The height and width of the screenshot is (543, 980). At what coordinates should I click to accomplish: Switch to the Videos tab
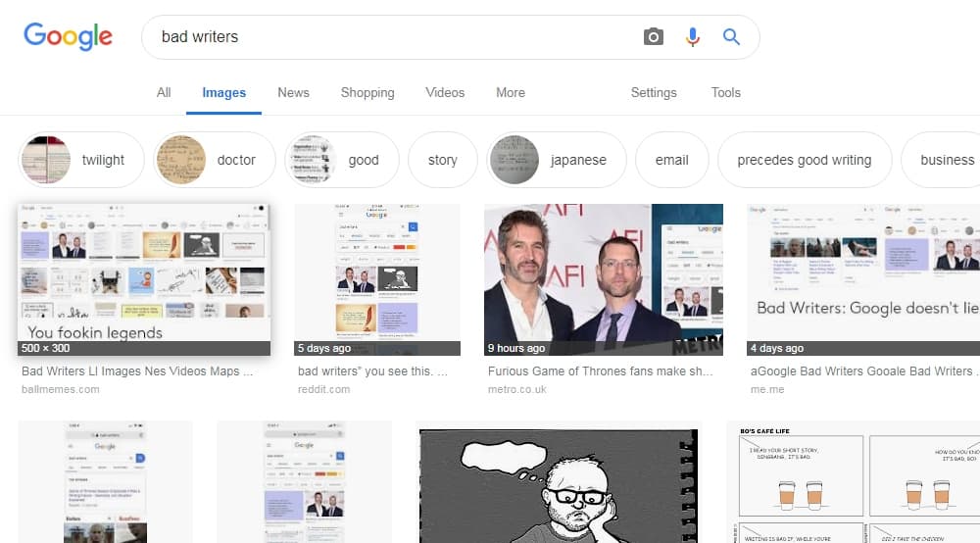click(x=445, y=92)
